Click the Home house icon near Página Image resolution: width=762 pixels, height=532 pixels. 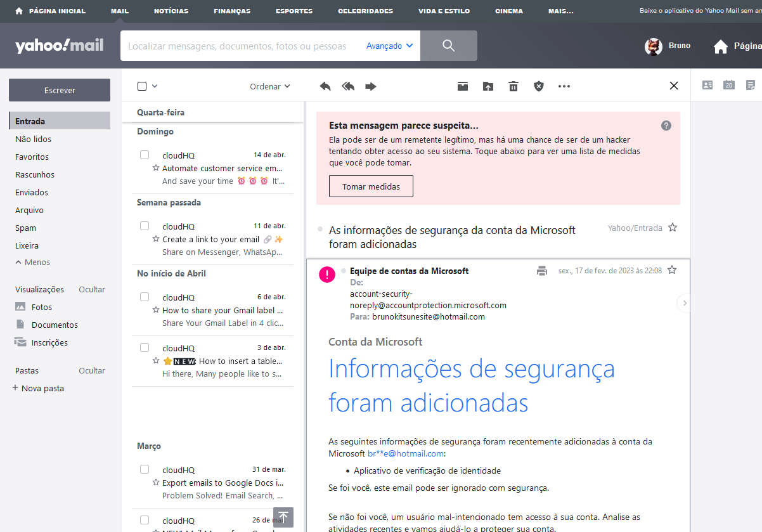(720, 46)
